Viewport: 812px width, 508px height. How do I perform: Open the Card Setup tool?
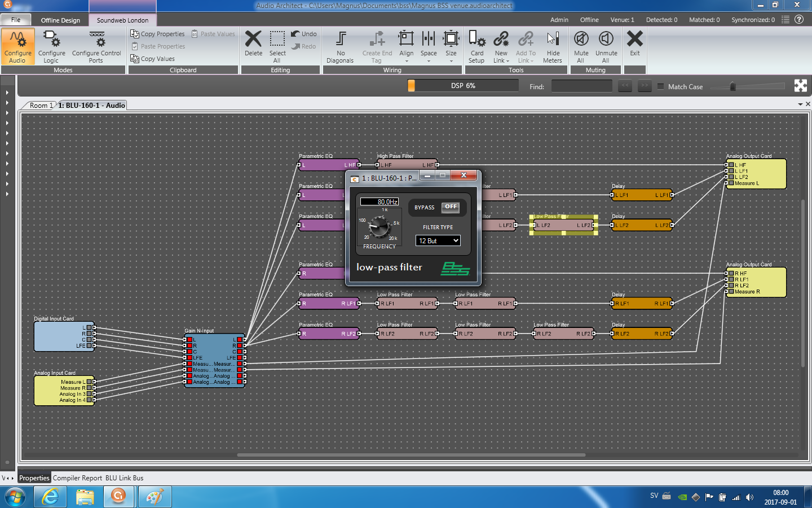(x=476, y=46)
